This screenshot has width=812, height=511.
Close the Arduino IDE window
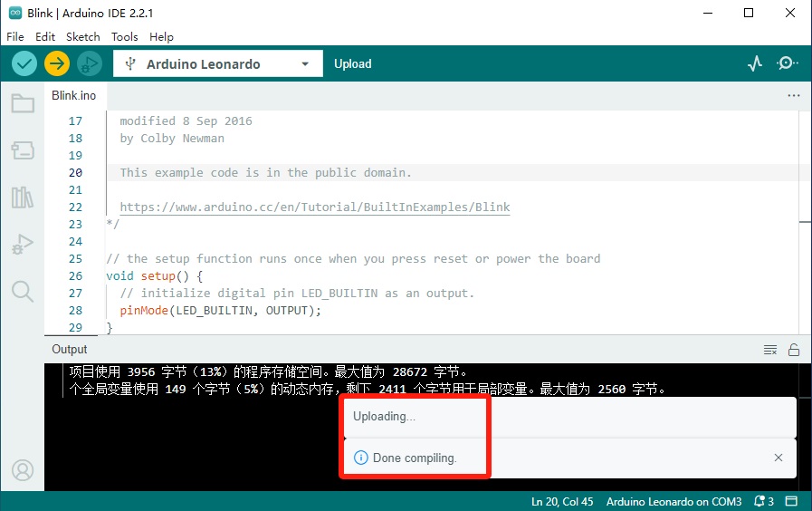[789, 13]
